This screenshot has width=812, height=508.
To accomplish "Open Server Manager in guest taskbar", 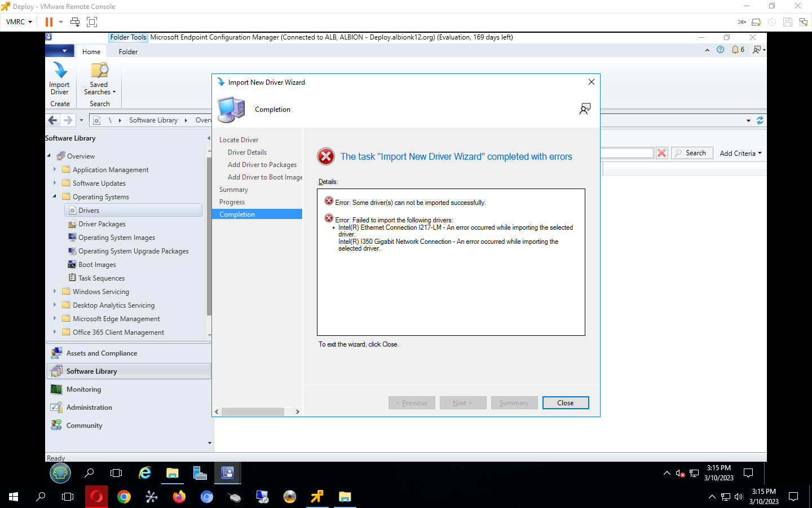I will [x=200, y=473].
